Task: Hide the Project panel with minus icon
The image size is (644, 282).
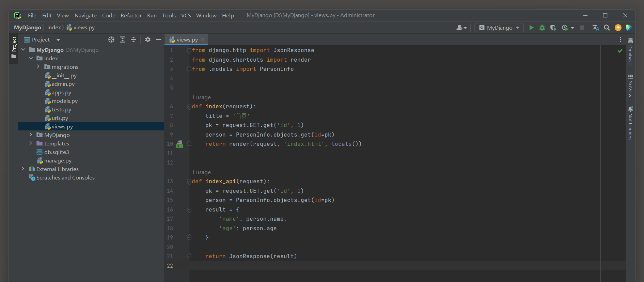Action: point(159,40)
